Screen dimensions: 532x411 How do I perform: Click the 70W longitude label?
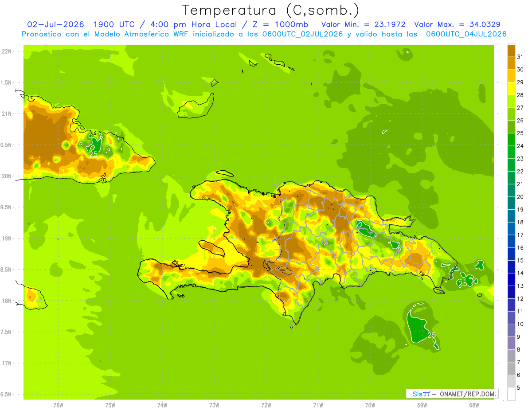370,405
